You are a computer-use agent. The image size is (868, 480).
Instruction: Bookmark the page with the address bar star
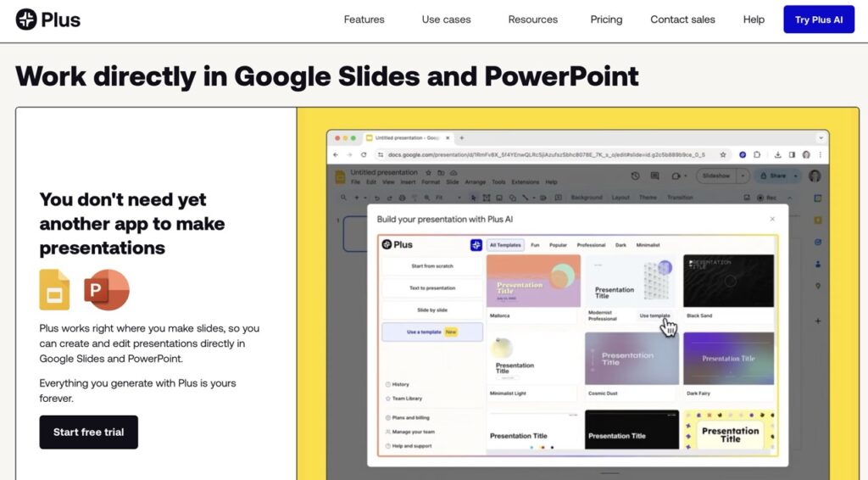(723, 155)
